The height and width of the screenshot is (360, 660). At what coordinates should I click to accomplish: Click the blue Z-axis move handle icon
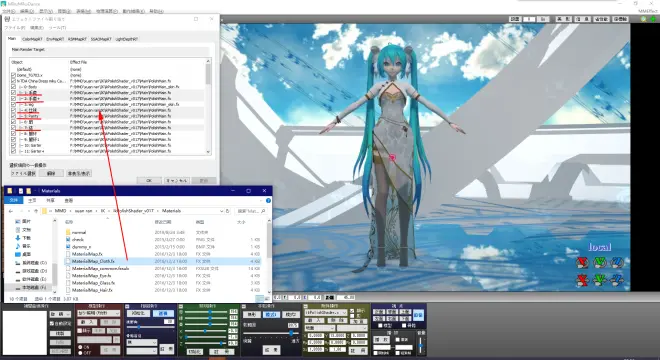617,280
